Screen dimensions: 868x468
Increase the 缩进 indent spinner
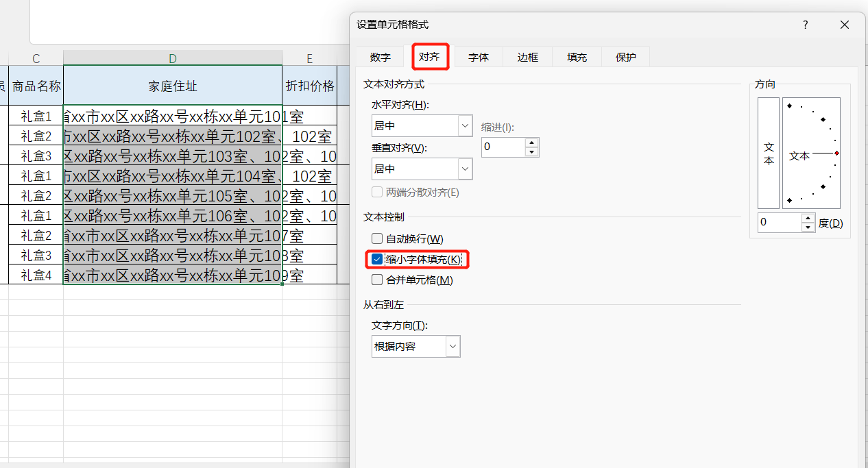532,143
